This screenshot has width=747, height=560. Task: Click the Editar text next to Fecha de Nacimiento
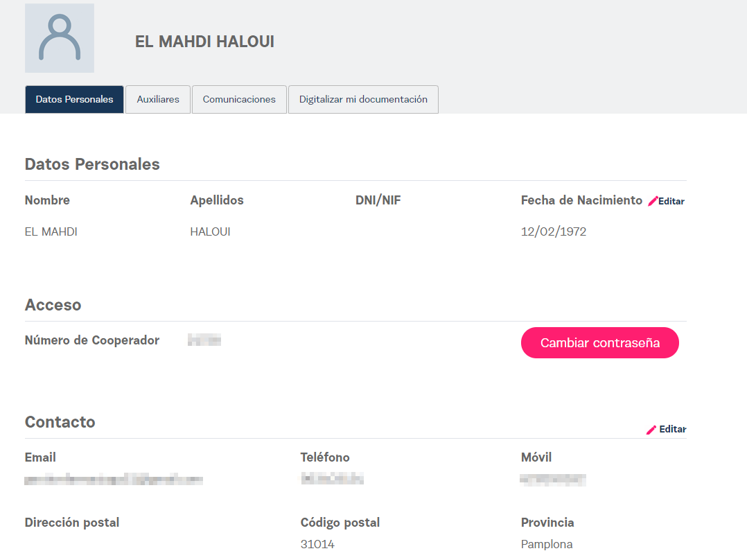point(671,202)
